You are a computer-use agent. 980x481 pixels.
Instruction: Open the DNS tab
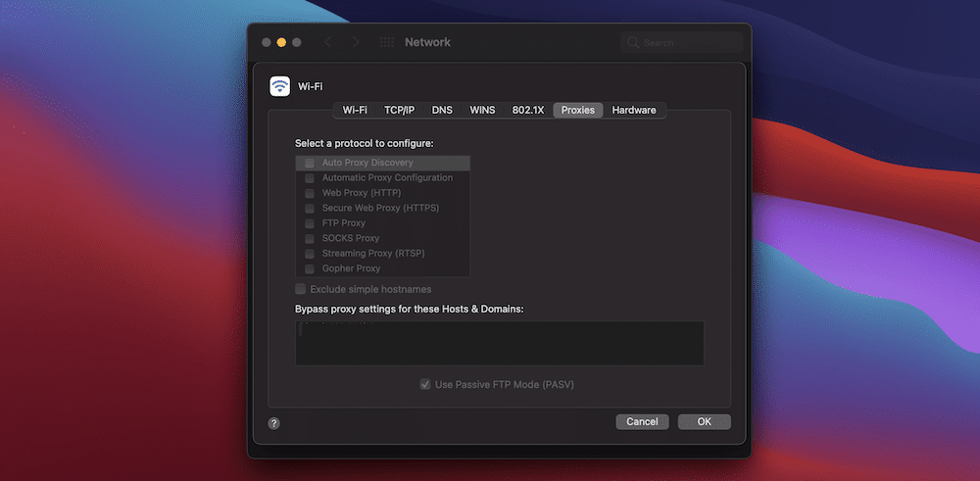pyautogui.click(x=442, y=110)
